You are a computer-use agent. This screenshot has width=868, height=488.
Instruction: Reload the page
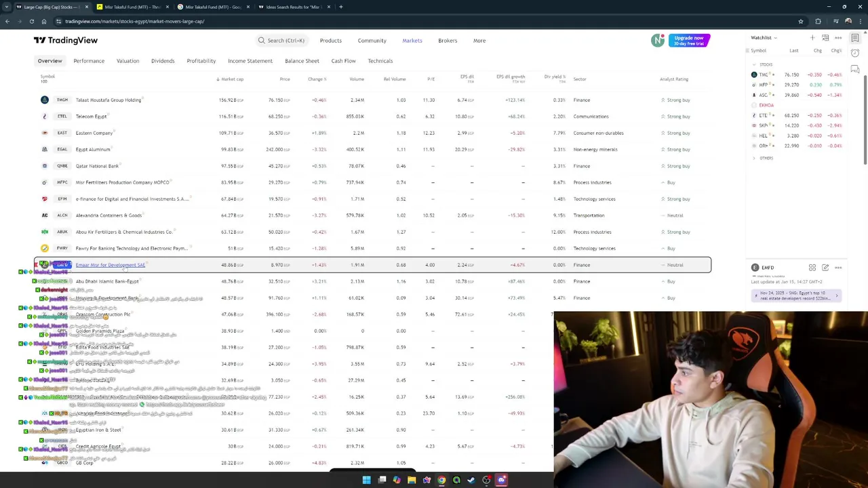32,21
